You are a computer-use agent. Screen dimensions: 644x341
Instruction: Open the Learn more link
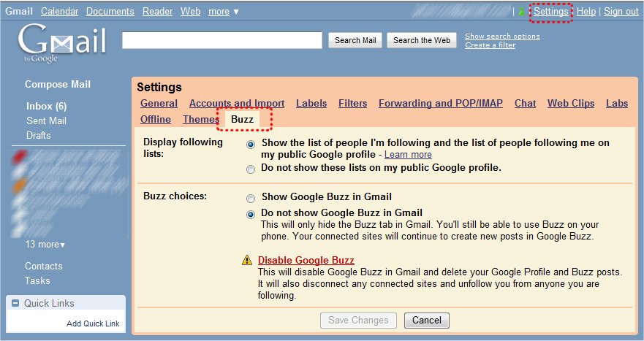coord(408,155)
